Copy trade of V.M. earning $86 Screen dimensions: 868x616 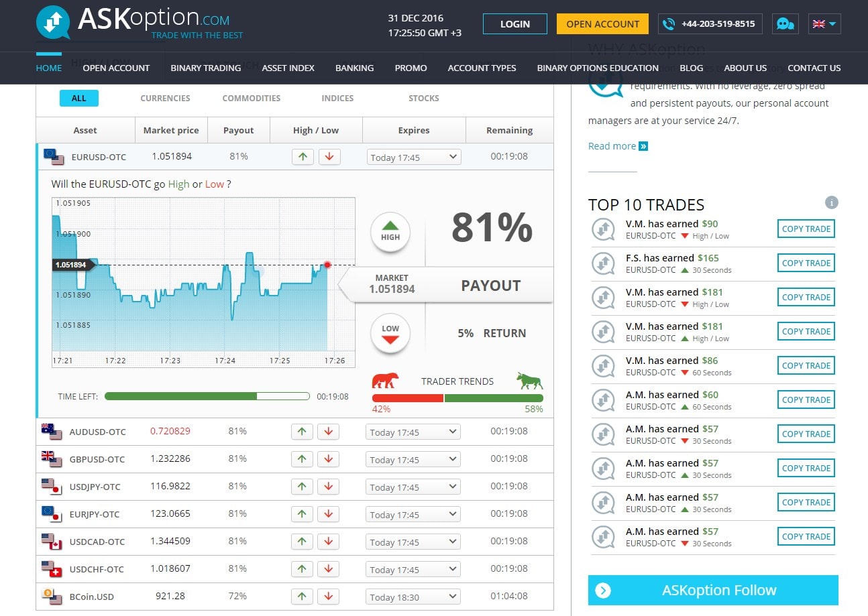click(806, 365)
